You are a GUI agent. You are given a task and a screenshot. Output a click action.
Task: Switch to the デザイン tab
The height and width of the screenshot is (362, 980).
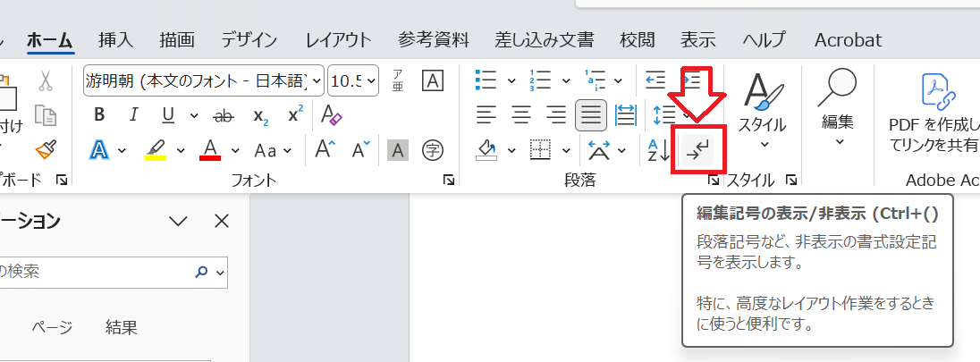(249, 40)
